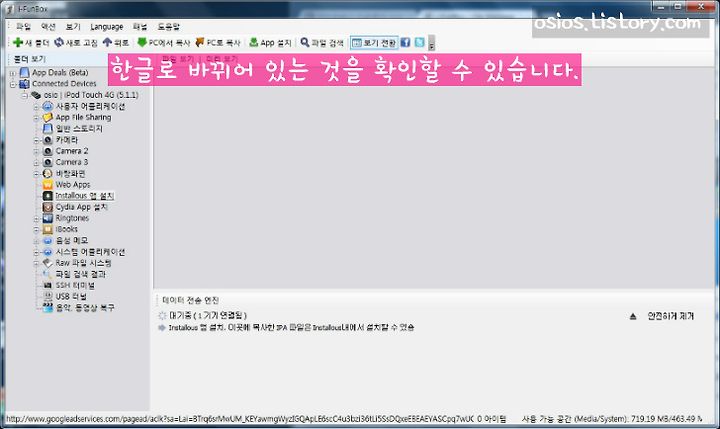This screenshot has height=429, width=720.
Task: Click the 대기중 (1 기기 연결됨) status line
Action: [x=208, y=316]
